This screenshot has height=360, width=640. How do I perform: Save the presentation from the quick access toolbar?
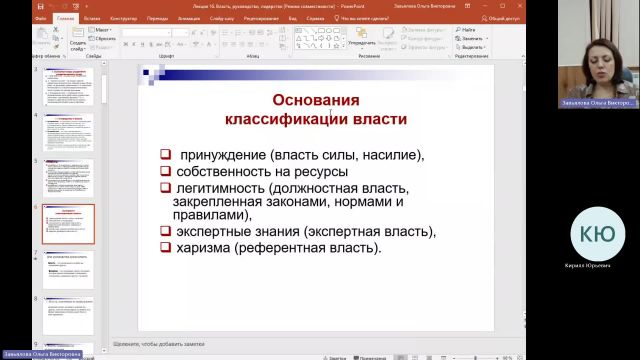(x=40, y=6)
